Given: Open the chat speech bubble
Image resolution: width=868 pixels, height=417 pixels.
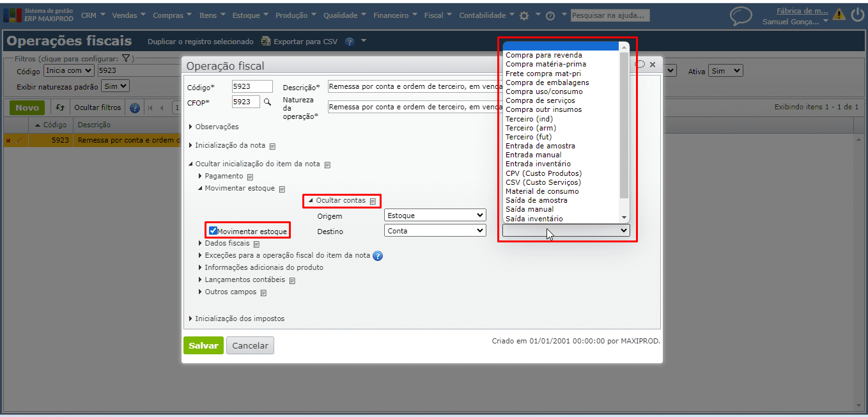Looking at the screenshot, I should coord(741,16).
